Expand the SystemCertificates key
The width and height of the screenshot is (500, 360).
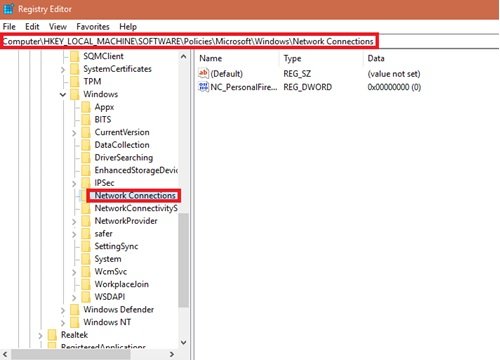tap(63, 70)
